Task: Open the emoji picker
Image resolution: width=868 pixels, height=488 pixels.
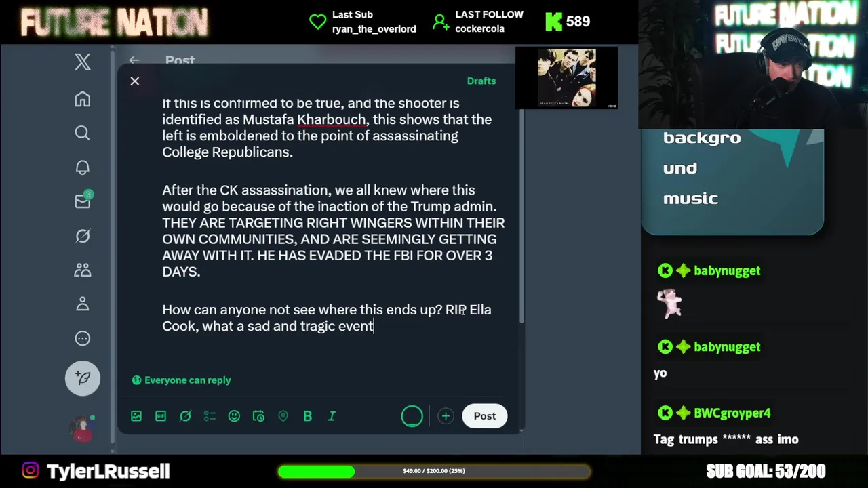Action: click(234, 416)
